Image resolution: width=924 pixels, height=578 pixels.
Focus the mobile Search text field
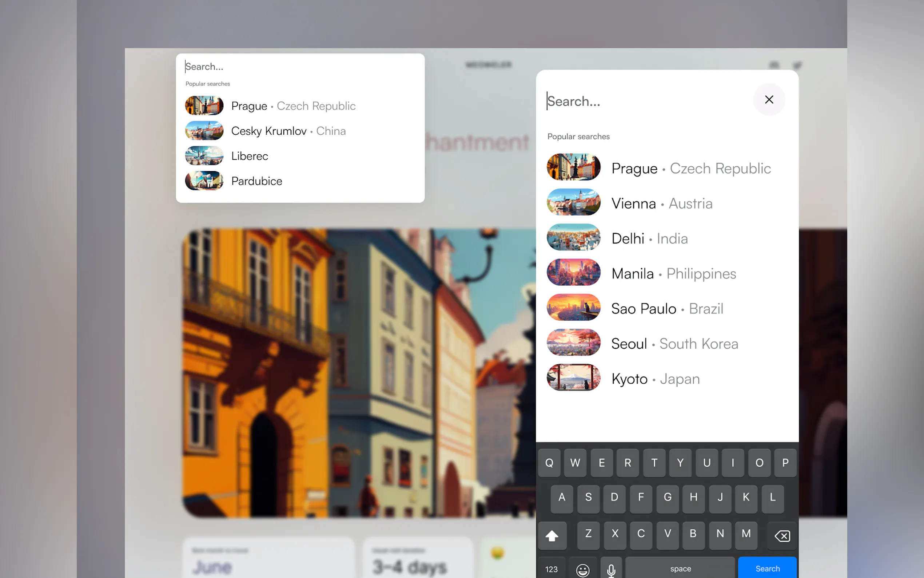point(646,101)
